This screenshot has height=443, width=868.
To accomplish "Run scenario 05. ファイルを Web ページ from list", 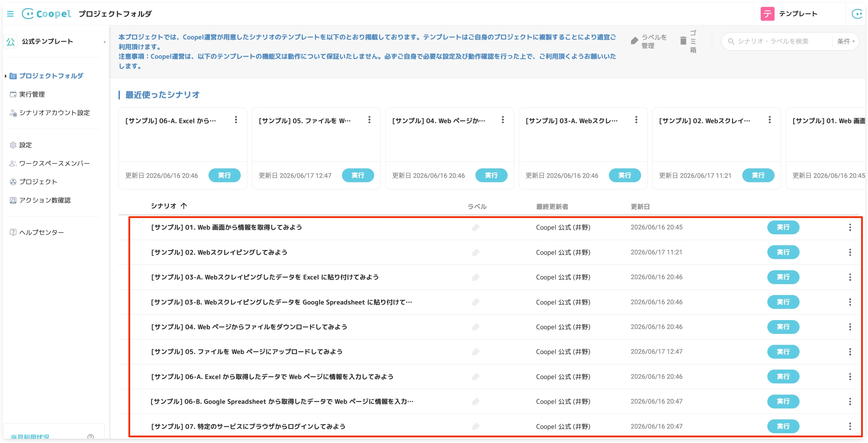I will click(x=783, y=352).
